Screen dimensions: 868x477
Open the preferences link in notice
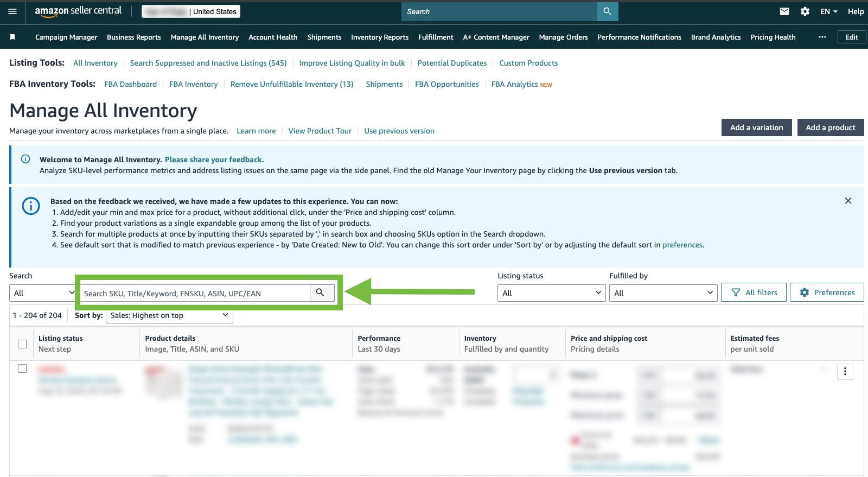pyautogui.click(x=682, y=245)
